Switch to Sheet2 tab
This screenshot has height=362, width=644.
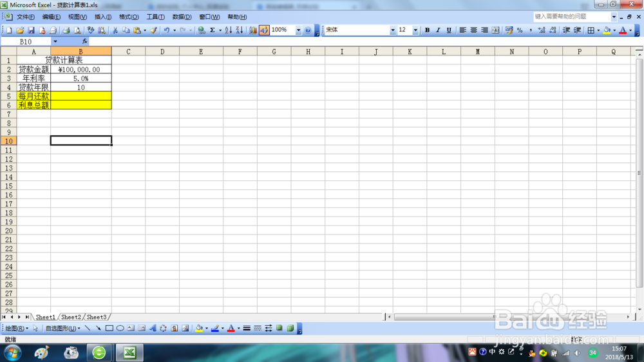click(71, 317)
